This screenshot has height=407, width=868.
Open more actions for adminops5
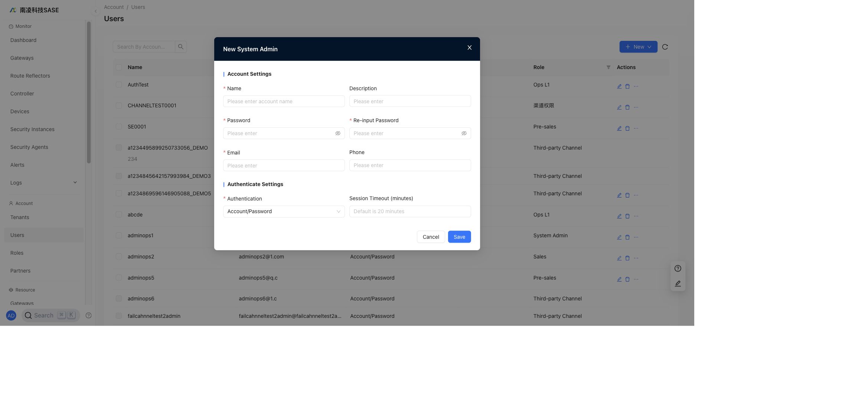coord(636,279)
